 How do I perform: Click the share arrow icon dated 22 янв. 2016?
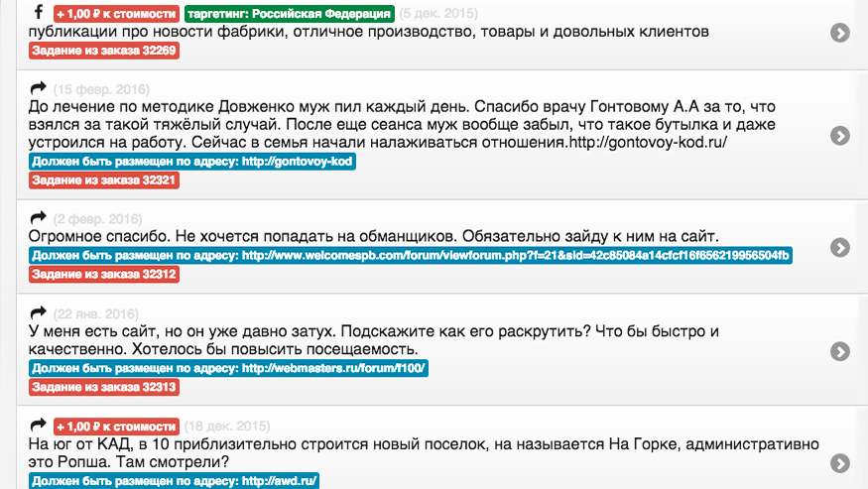click(x=39, y=312)
